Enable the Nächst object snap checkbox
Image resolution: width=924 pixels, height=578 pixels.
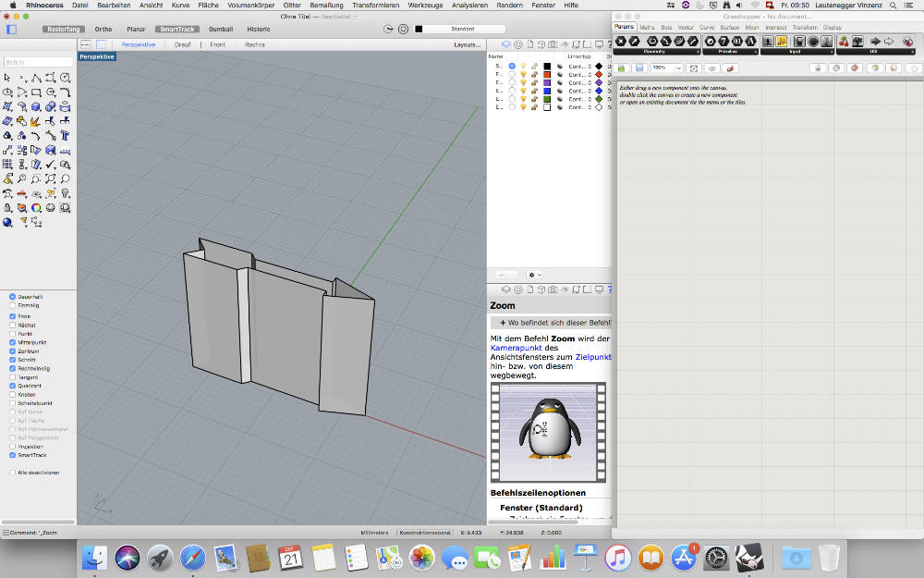12,325
